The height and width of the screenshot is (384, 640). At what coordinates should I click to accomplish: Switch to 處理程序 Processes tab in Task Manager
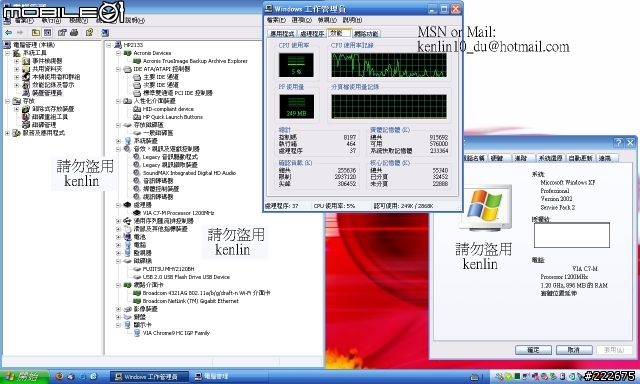pyautogui.click(x=311, y=33)
